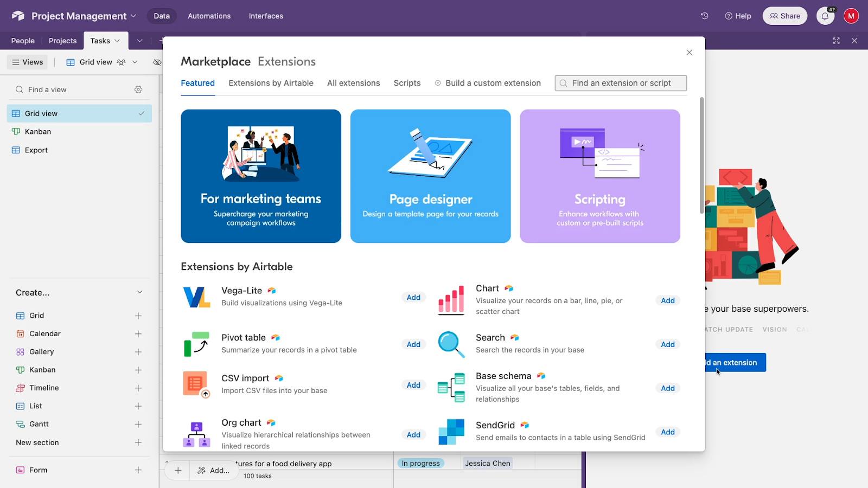The height and width of the screenshot is (488, 868).
Task: Click the add record plus button
Action: coord(178,470)
